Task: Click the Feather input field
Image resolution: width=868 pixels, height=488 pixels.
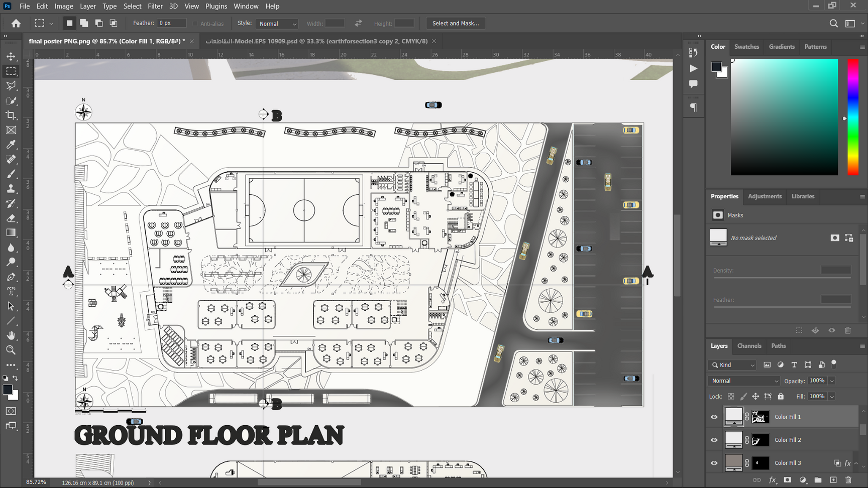Action: (172, 23)
